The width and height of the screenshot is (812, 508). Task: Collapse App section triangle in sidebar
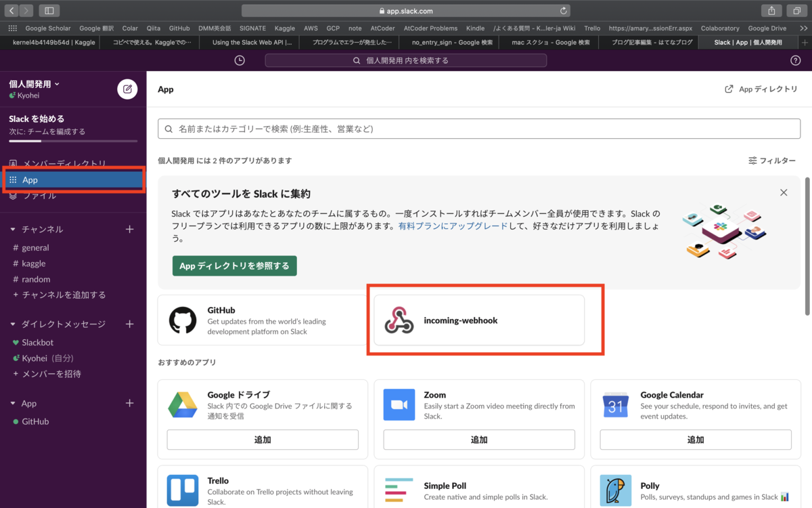[x=13, y=404]
